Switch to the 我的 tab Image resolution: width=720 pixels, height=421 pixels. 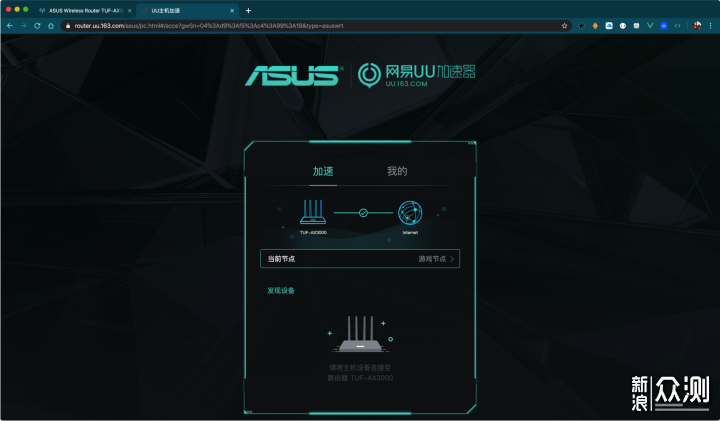[x=397, y=171]
